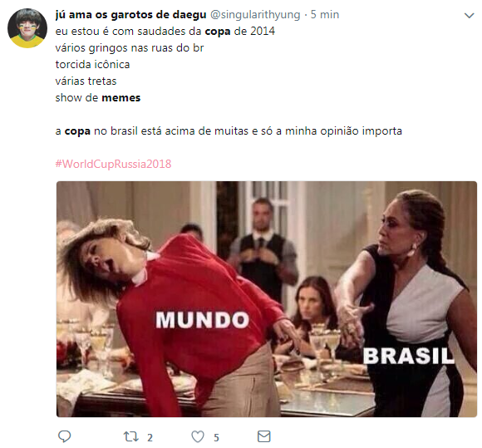482x448 pixels.
Task: Open the #WorldCupRussia2018 hashtag link
Action: coord(113,164)
